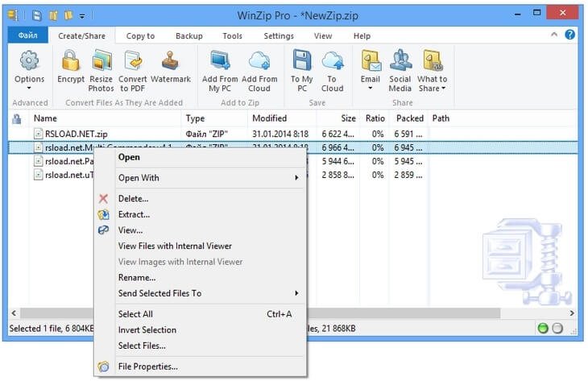Click the Watermark stamp icon

(170, 60)
